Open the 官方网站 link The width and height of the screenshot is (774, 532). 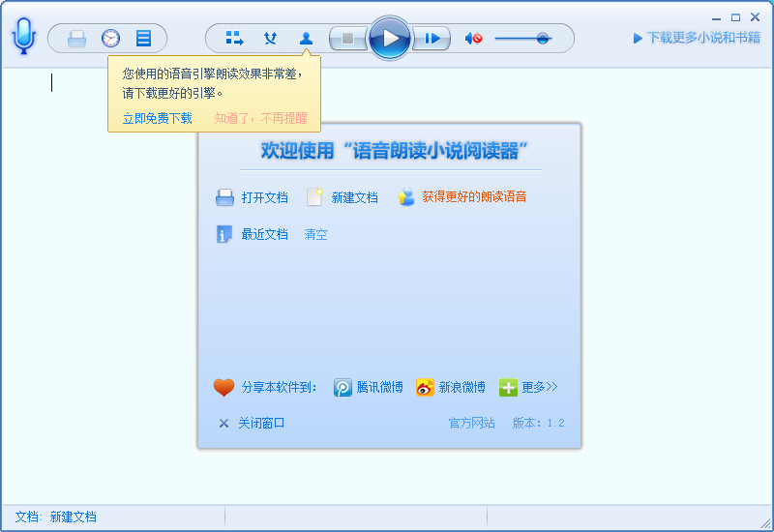[x=471, y=423]
